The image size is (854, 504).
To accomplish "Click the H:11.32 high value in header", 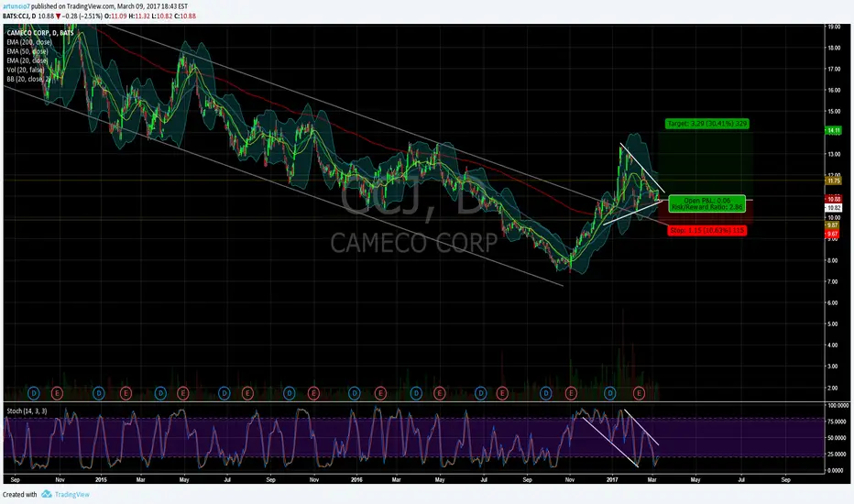I will pyautogui.click(x=139, y=16).
